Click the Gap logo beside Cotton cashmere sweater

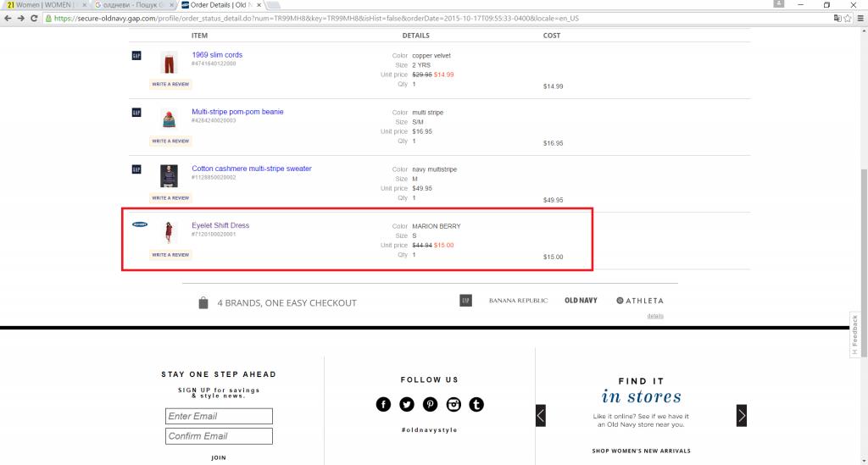tap(136, 169)
